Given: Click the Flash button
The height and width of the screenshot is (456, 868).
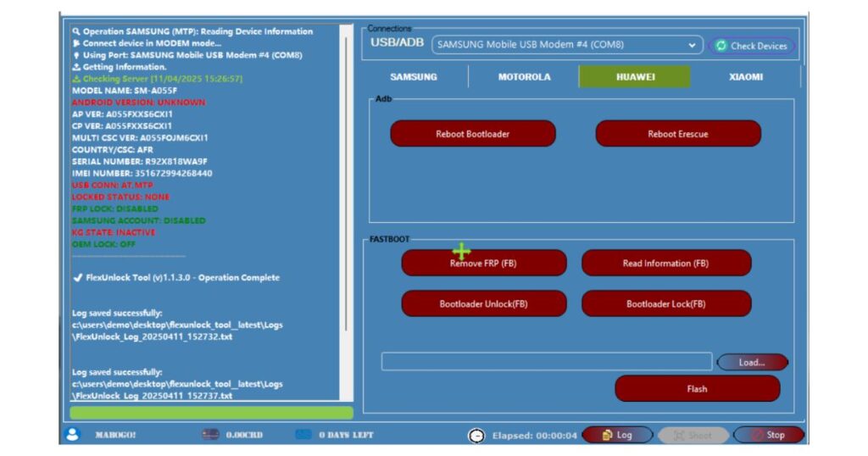Looking at the screenshot, I should tap(698, 389).
